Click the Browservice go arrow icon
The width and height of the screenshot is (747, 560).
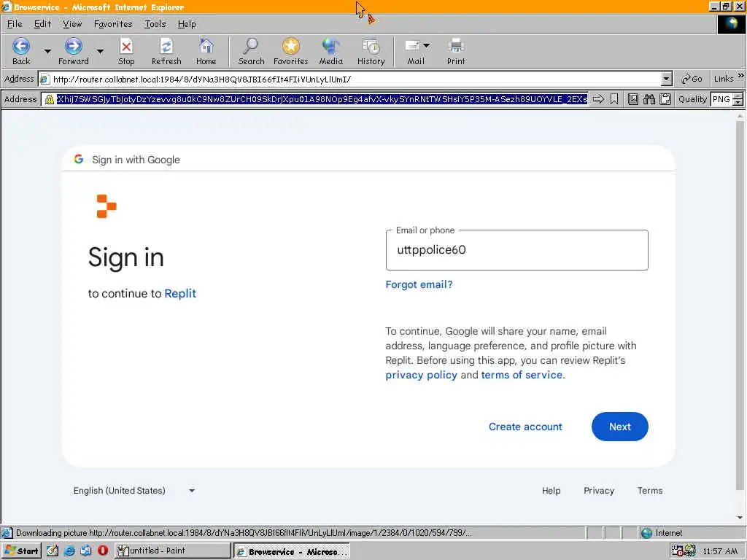tap(598, 99)
